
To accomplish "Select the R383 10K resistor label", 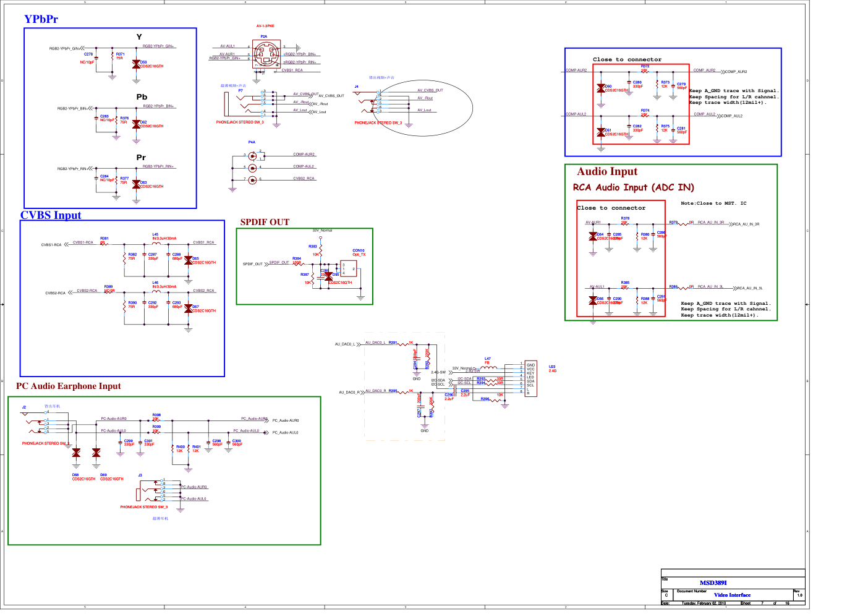I will click(x=313, y=250).
